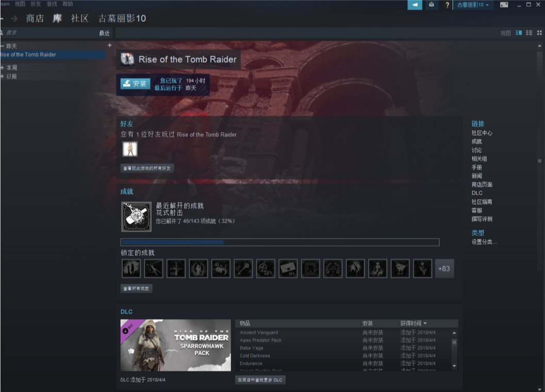Viewport: 545px width, 392px height.
Task: Select the Cold Darkness DLC row
Action: (x=344, y=355)
